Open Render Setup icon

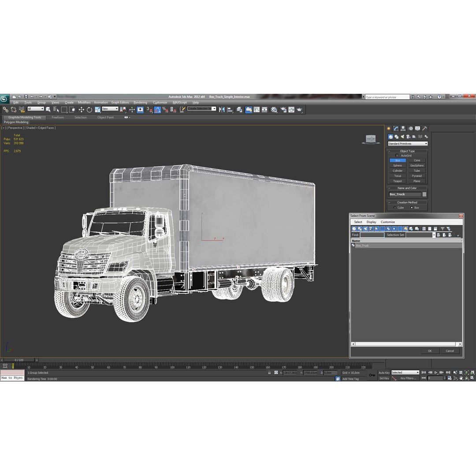click(283, 110)
